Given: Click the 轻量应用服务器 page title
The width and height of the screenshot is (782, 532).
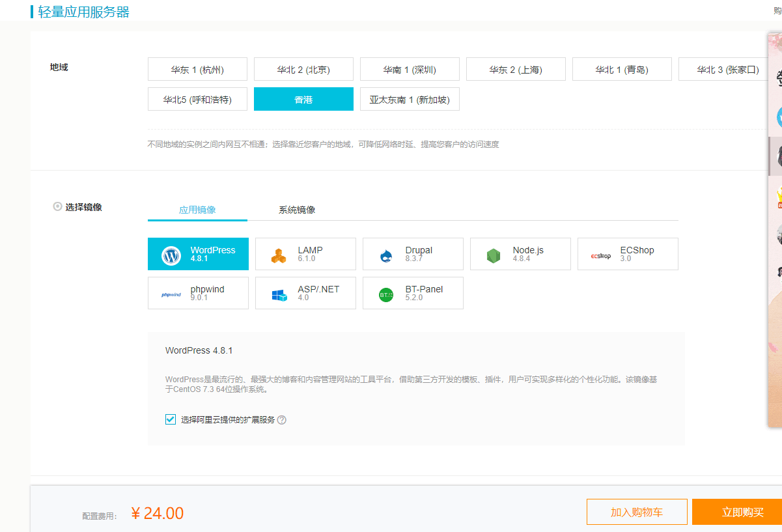Looking at the screenshot, I should tap(83, 12).
